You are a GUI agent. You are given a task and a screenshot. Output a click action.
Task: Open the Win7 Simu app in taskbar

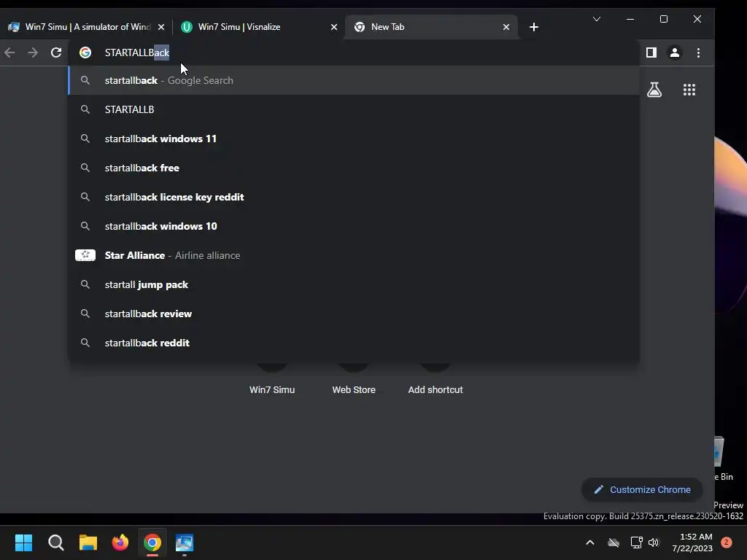[x=185, y=542]
